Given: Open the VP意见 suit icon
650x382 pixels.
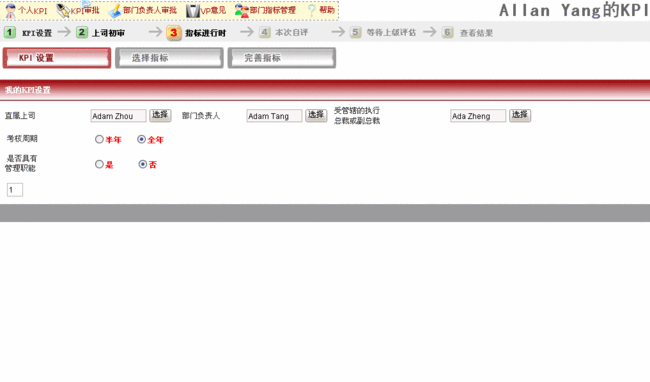Looking at the screenshot, I should (x=193, y=11).
